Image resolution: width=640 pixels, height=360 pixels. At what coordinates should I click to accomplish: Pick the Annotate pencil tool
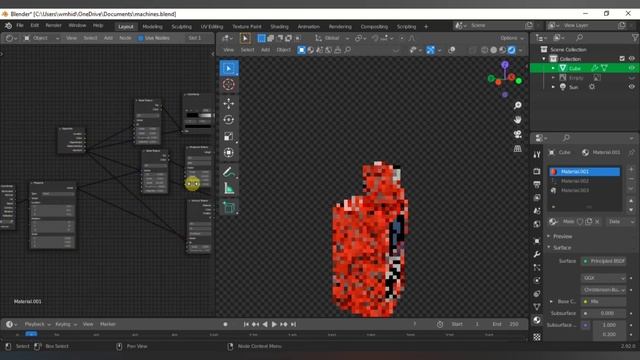229,172
